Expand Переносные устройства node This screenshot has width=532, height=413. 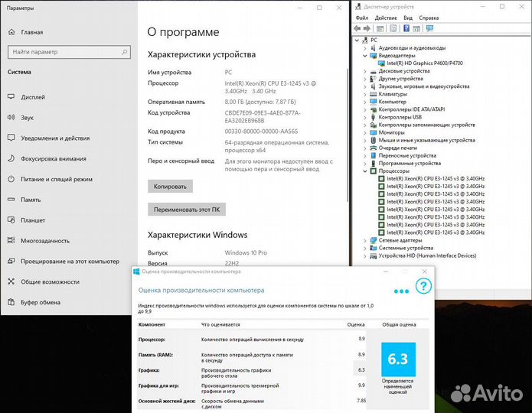[365, 155]
